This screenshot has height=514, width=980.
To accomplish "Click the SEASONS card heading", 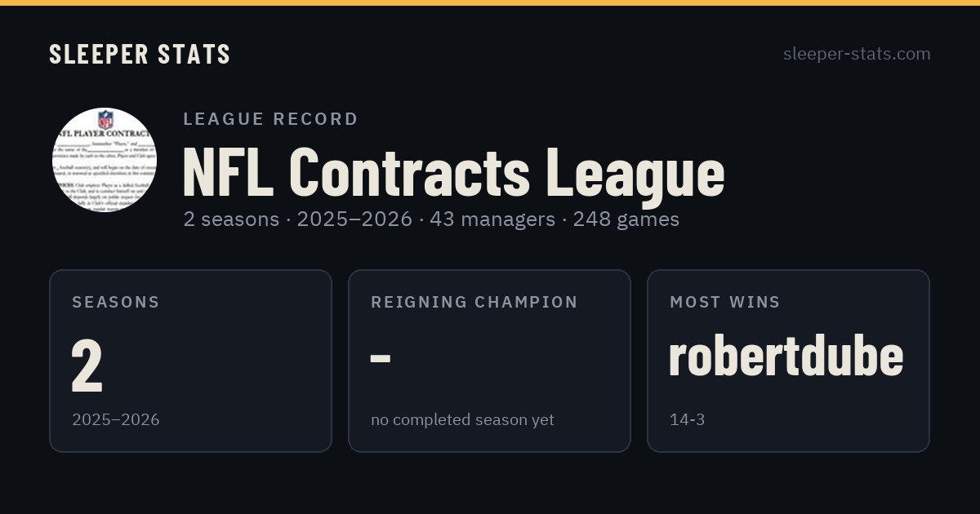I will point(116,302).
